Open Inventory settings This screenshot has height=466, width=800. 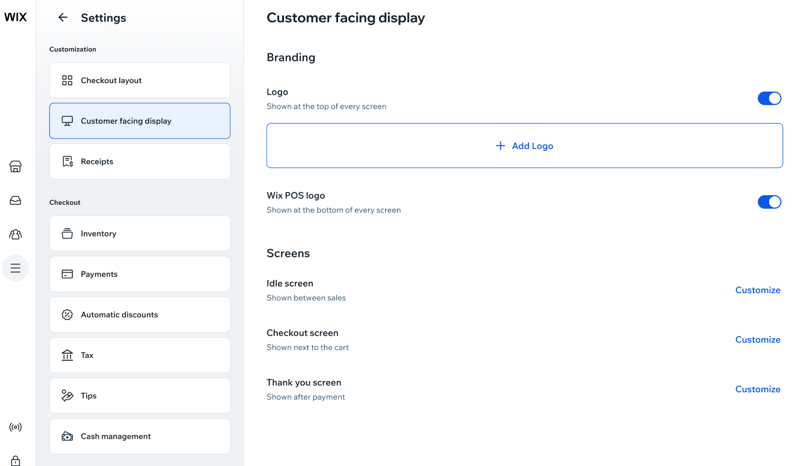click(x=140, y=233)
